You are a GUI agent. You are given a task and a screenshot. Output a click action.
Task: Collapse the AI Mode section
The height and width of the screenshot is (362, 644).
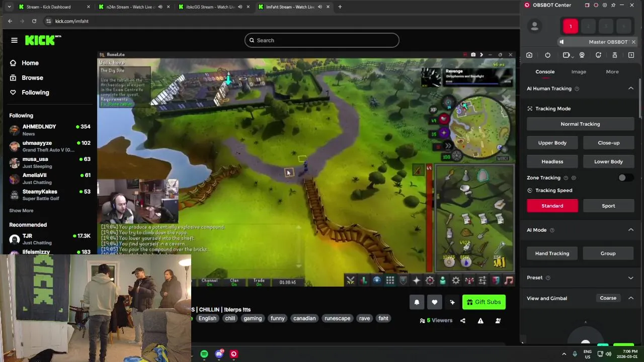[631, 230]
